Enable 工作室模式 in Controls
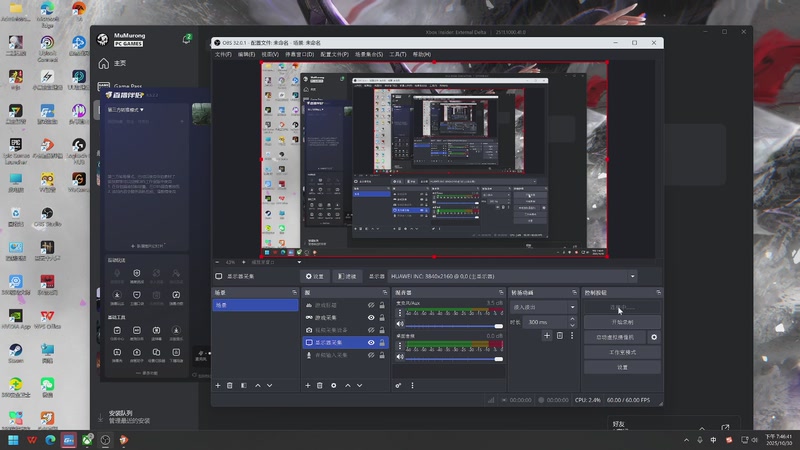Viewport: 800px width, 450px height. [622, 353]
